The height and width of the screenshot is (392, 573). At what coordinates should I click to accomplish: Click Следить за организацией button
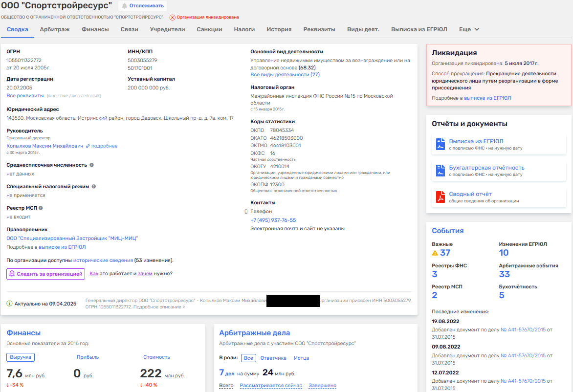click(45, 274)
